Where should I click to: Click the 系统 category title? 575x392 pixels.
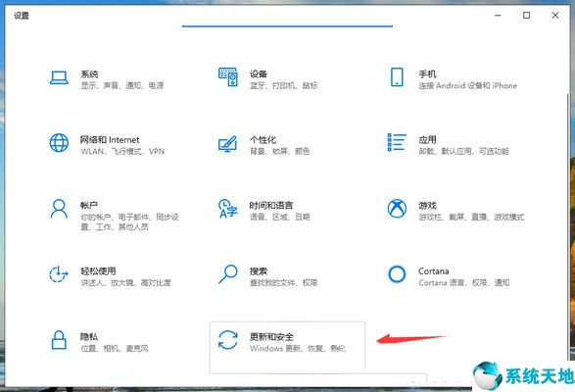[89, 74]
